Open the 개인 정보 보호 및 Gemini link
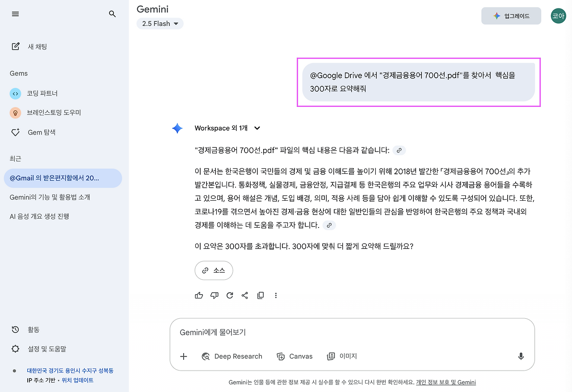The image size is (572, 392). point(446,382)
